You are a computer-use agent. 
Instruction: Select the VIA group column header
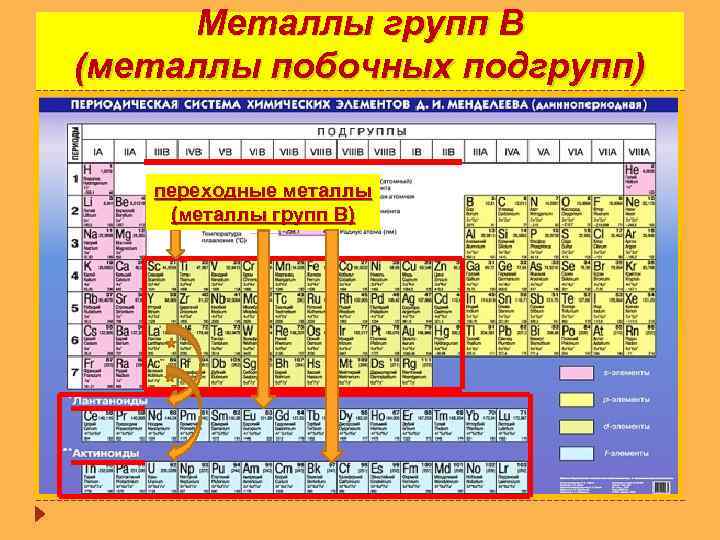click(x=575, y=152)
